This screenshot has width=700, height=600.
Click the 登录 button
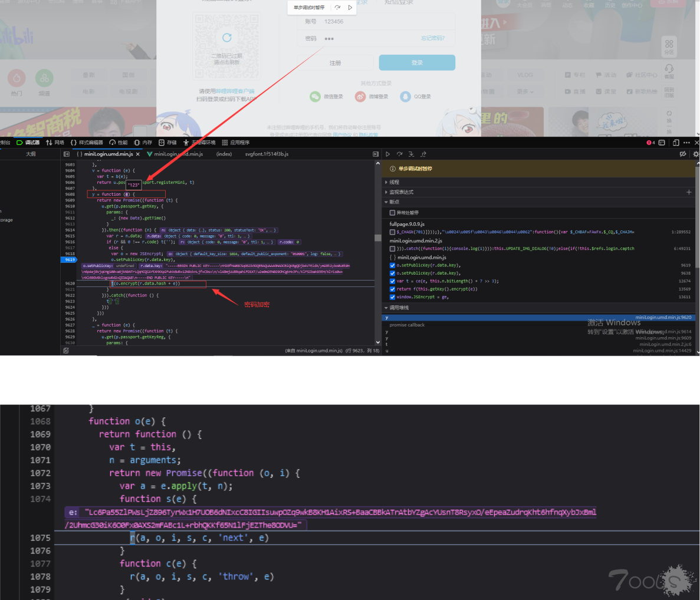point(417,62)
